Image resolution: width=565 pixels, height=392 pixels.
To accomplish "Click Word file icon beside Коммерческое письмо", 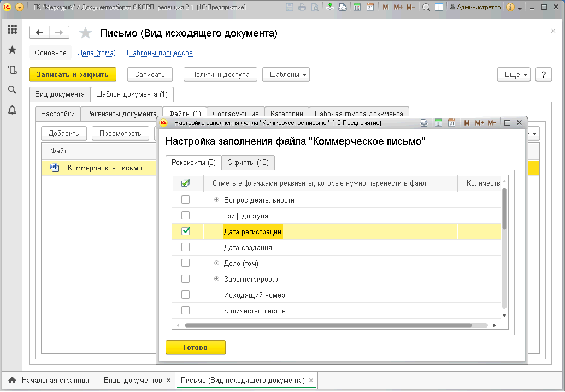I will tap(55, 168).
